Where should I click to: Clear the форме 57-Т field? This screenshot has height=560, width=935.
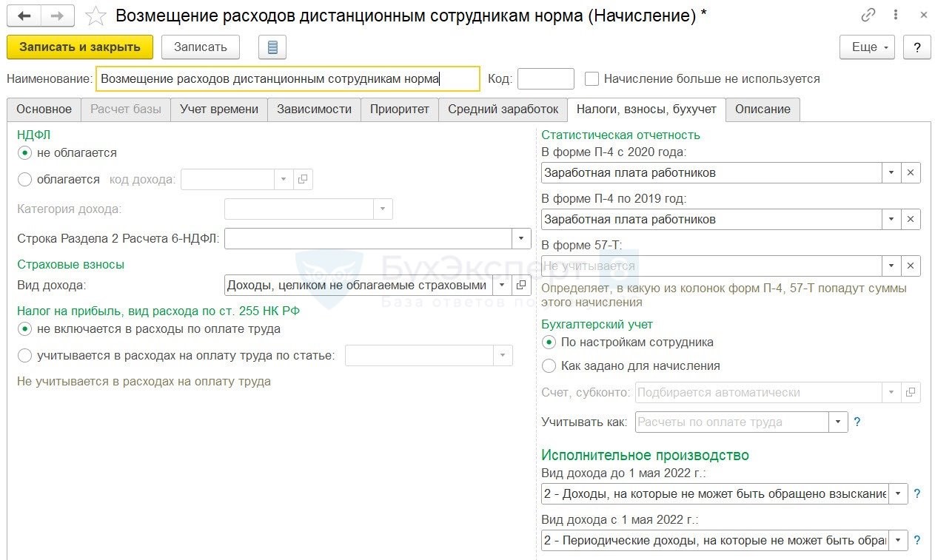(x=911, y=266)
